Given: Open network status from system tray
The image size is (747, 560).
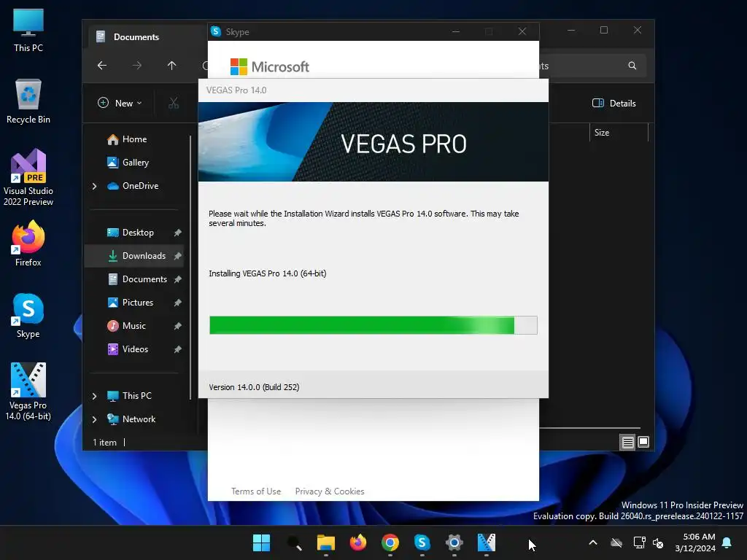Looking at the screenshot, I should click(x=639, y=542).
